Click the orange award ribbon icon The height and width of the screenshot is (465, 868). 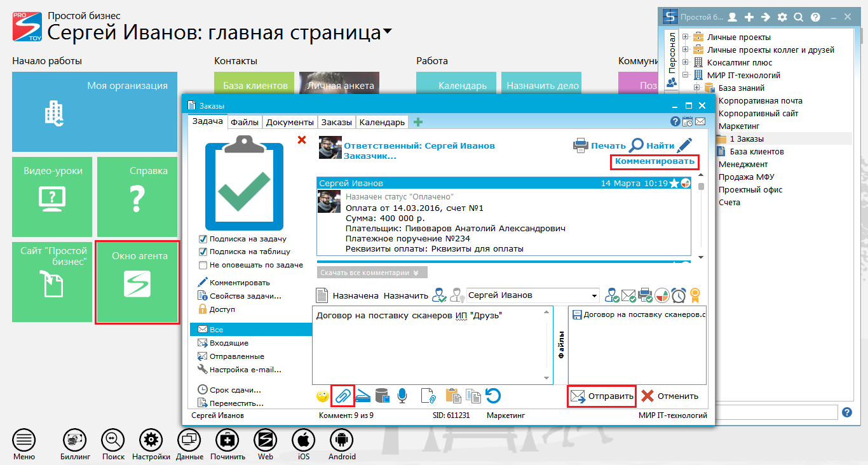coord(695,295)
